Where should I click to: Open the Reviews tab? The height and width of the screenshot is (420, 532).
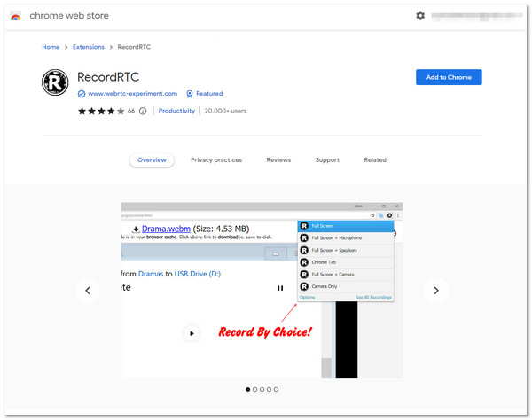pos(278,160)
